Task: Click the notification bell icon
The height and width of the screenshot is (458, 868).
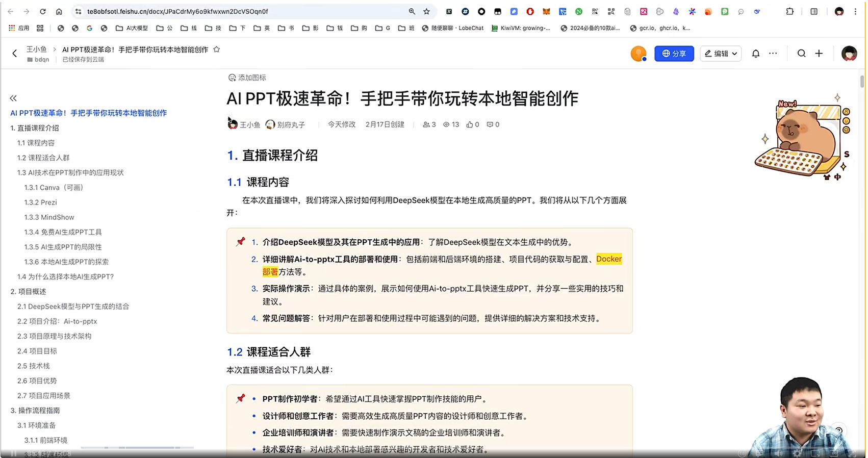Action: pyautogui.click(x=755, y=54)
